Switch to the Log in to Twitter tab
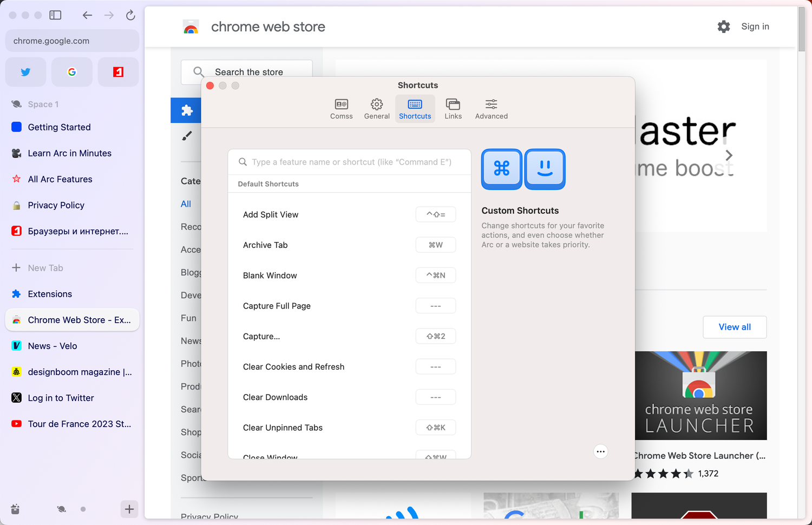The image size is (812, 525). [72, 398]
